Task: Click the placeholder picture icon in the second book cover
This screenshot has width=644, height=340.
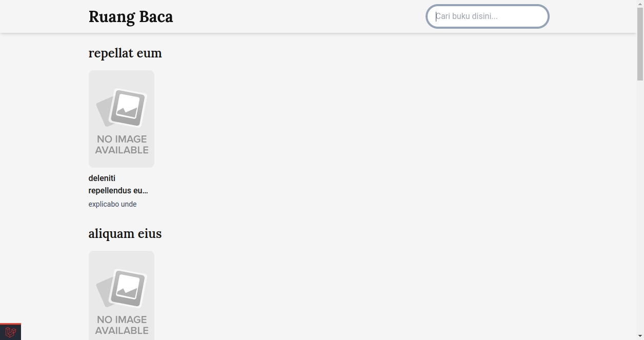Action: pos(122,289)
